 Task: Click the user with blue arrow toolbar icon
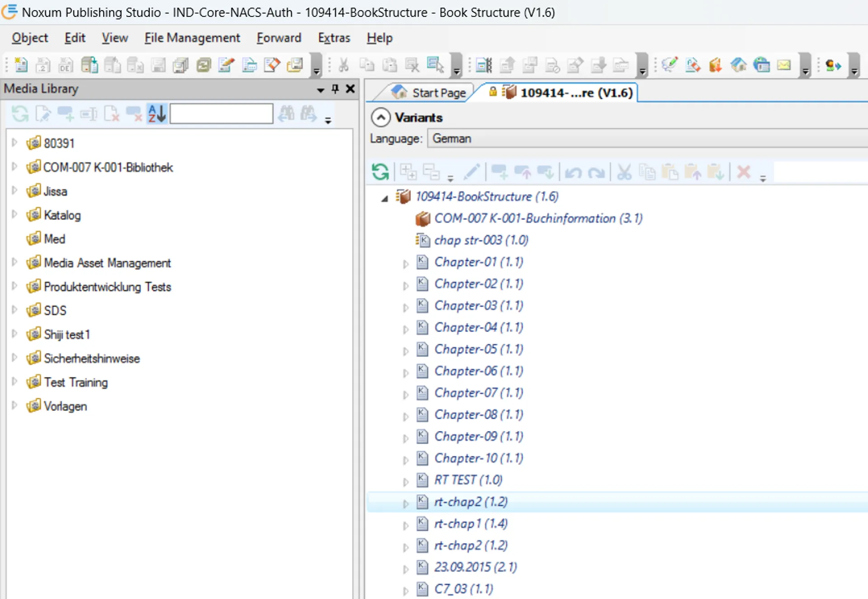coord(833,66)
